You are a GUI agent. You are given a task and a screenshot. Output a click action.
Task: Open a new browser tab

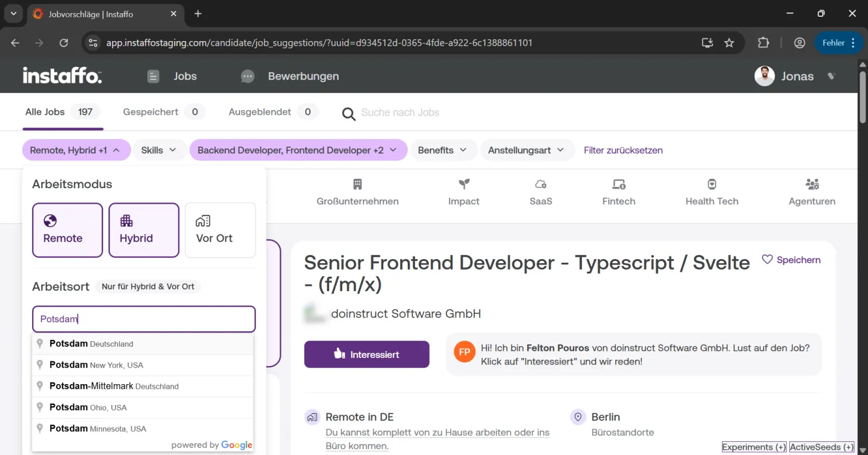tap(198, 14)
